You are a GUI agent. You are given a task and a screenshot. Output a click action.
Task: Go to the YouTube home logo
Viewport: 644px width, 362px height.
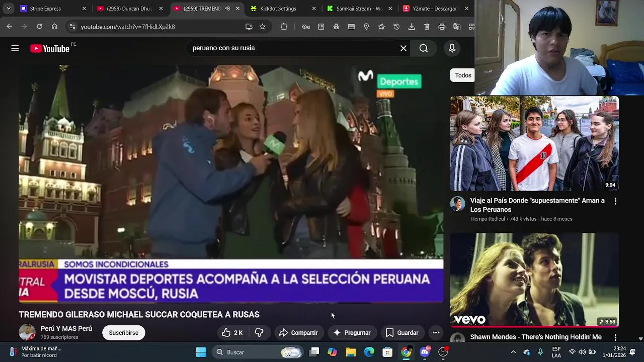coord(49,48)
